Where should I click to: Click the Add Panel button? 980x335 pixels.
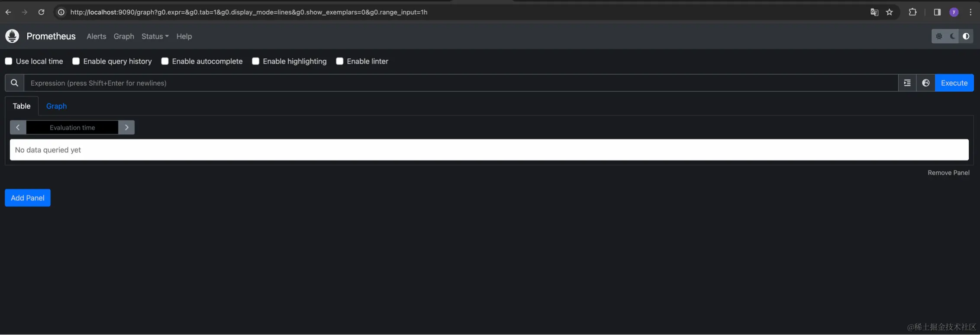(28, 198)
